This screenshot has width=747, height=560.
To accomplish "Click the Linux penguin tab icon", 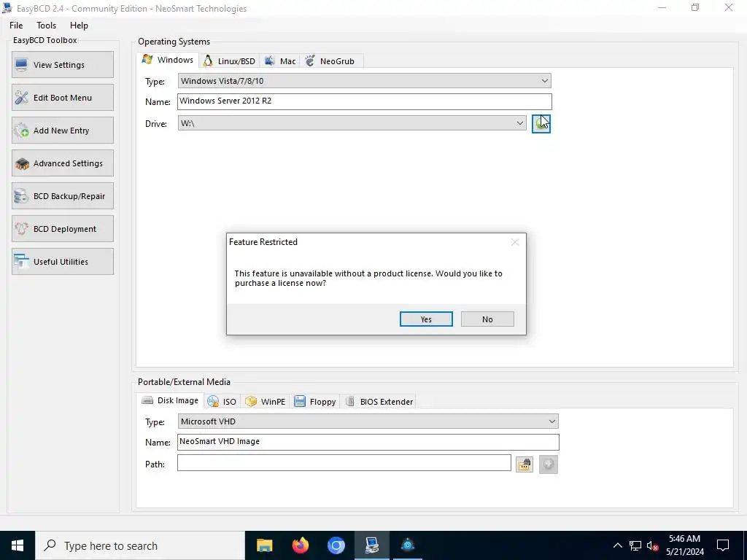I will pos(208,61).
